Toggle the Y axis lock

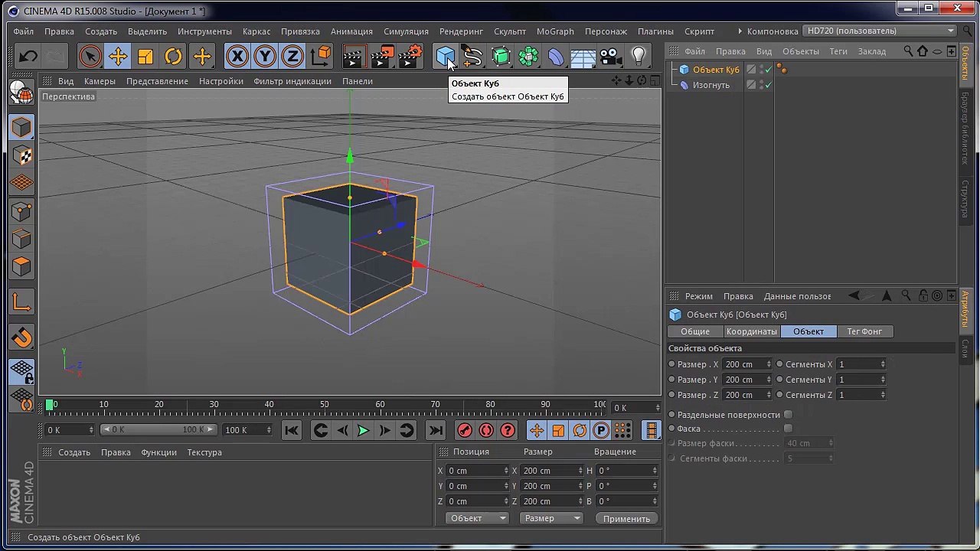(265, 56)
